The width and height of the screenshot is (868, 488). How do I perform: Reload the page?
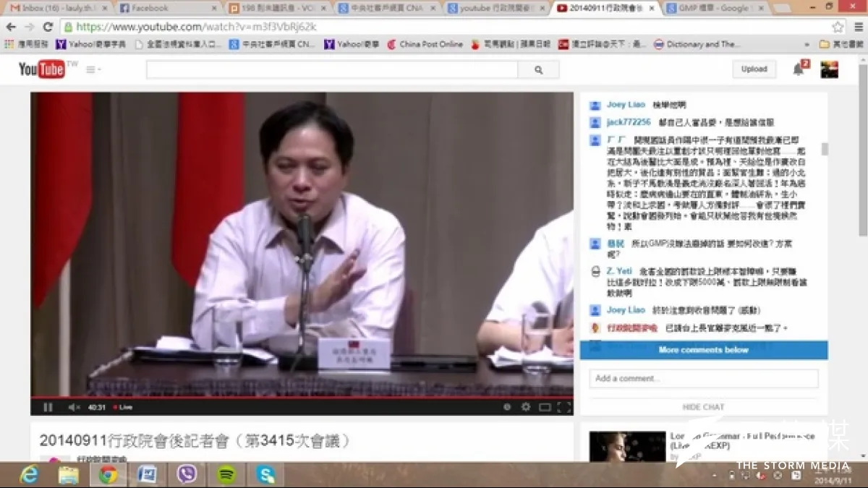(48, 27)
